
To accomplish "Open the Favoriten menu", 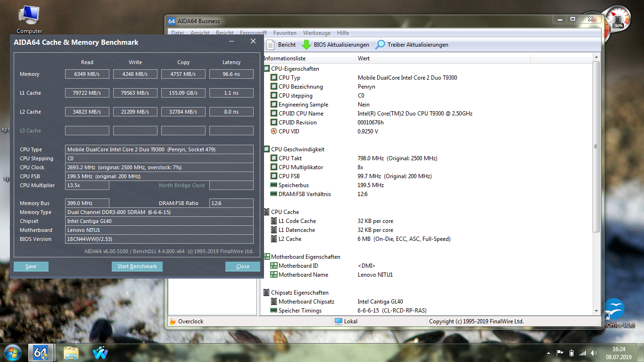I will tap(285, 33).
